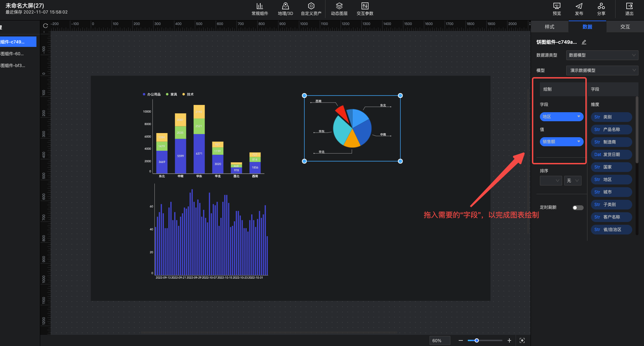Switch to the 交互 tab
Screen dimensions: 644x346
click(625, 27)
